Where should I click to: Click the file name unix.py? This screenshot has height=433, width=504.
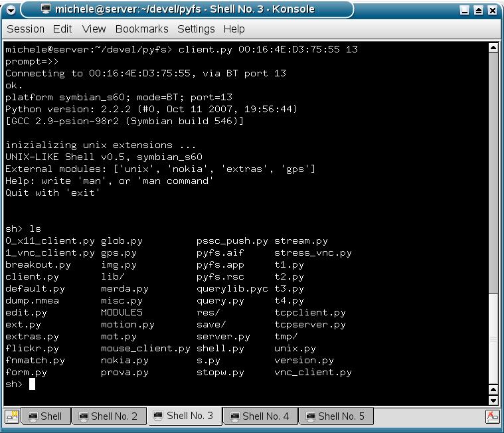coord(295,349)
